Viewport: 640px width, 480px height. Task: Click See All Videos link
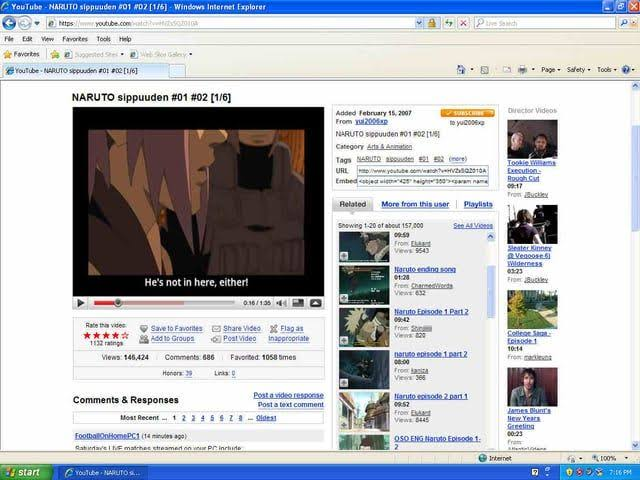[473, 226]
